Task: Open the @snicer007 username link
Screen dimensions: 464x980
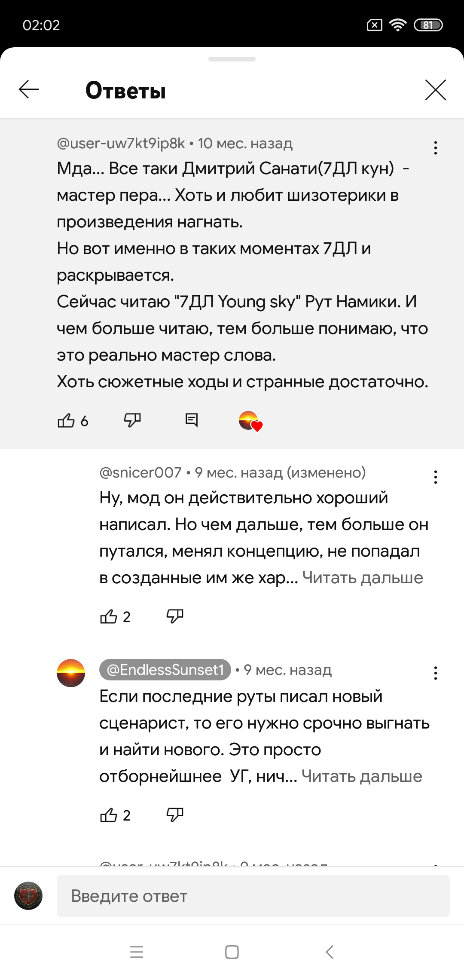Action: pyautogui.click(x=140, y=472)
